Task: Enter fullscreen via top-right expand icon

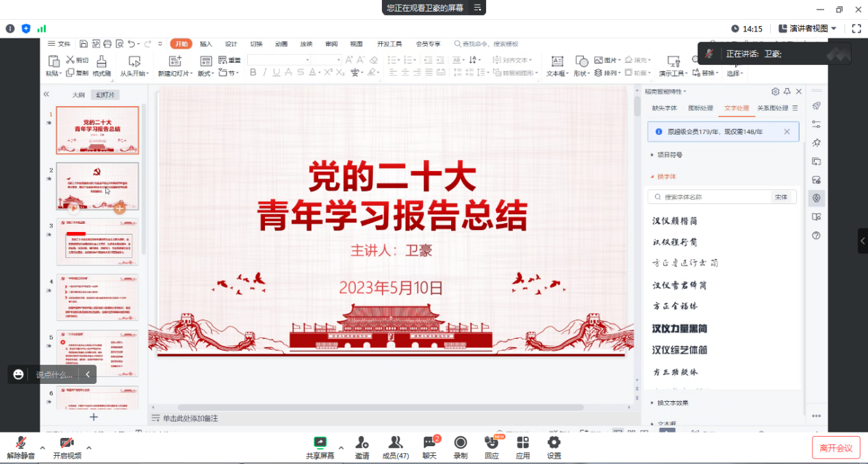Action: pyautogui.click(x=856, y=29)
